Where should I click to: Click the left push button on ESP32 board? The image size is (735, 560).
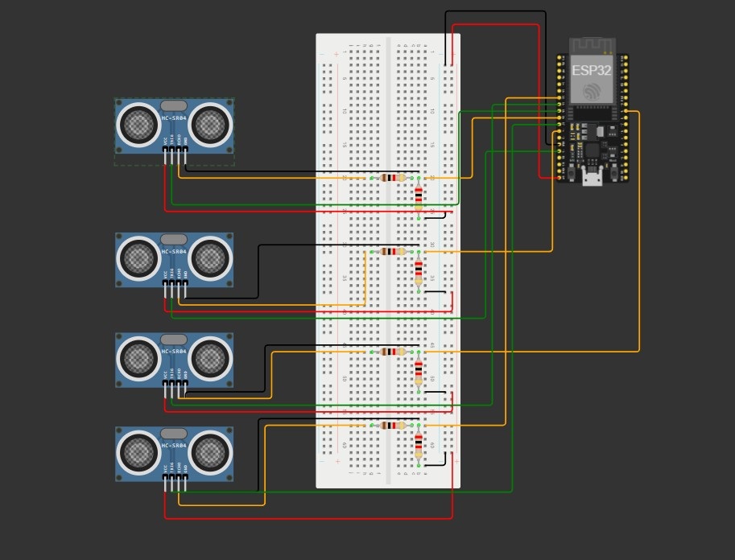(x=572, y=173)
